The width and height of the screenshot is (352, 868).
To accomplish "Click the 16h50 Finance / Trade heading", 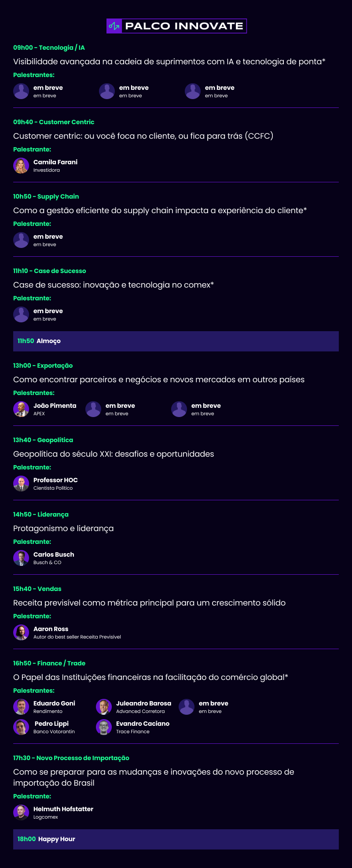I will (x=49, y=663).
